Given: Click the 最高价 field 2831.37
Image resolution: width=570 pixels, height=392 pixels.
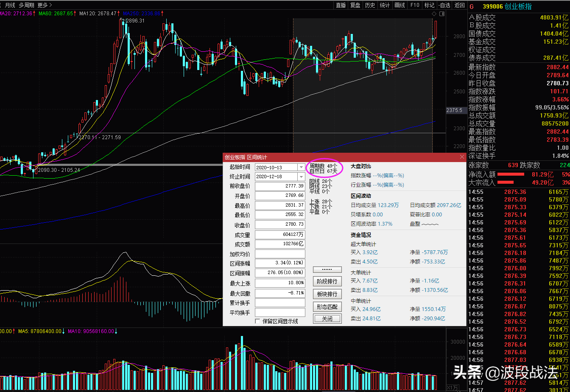Looking at the screenshot, I should click(x=280, y=205).
